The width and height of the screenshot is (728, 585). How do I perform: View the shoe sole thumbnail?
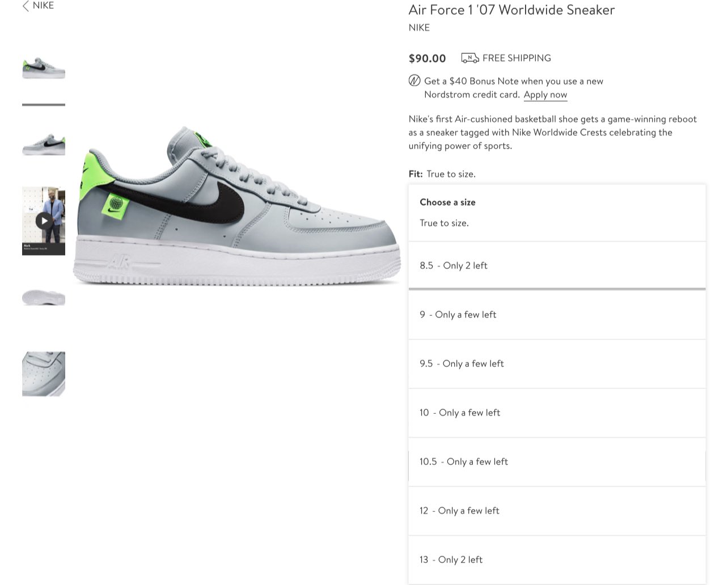[x=44, y=297]
